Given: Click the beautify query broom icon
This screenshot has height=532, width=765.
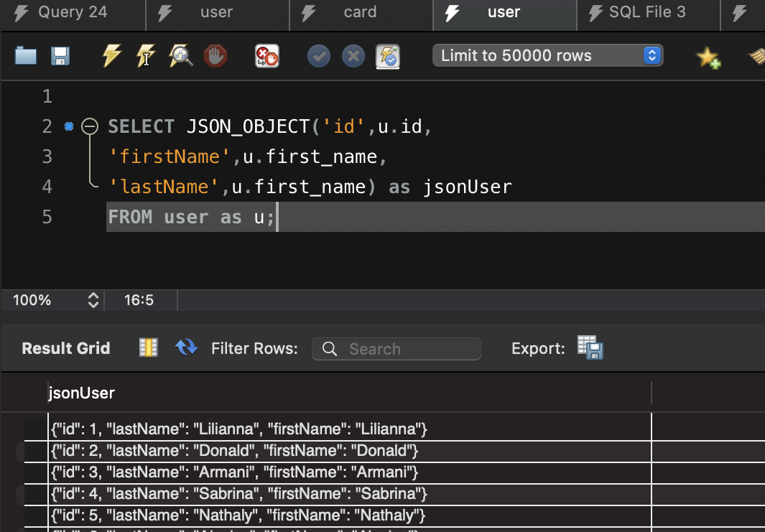Looking at the screenshot, I should tap(756, 57).
